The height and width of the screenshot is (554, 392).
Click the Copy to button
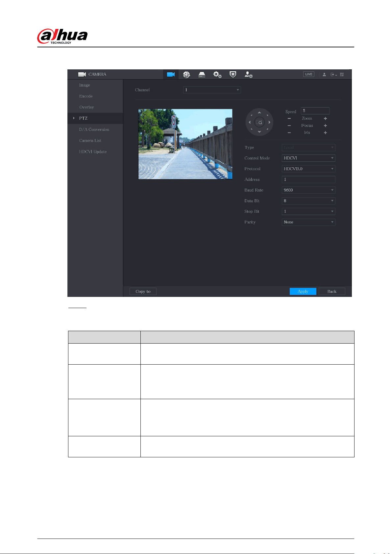tap(143, 291)
